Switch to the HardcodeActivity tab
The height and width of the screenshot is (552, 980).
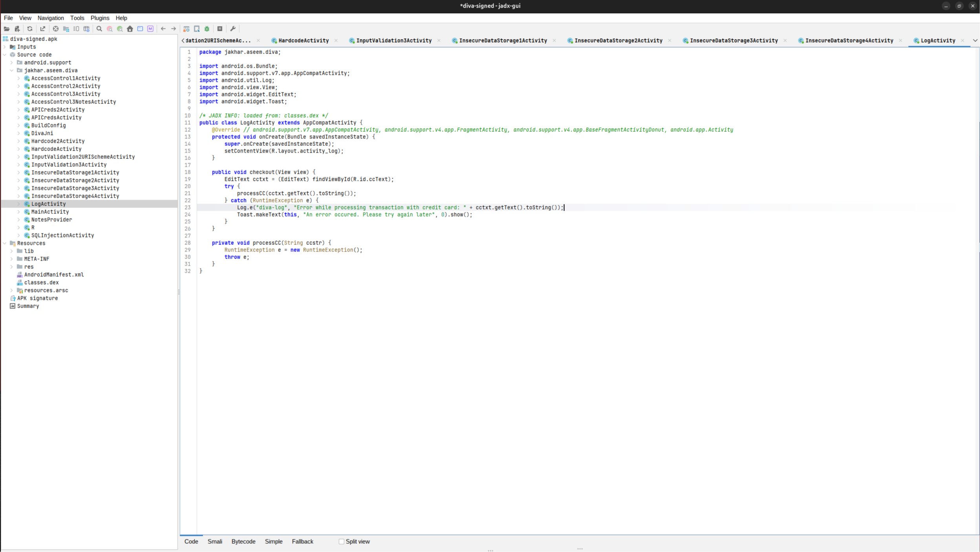click(x=303, y=40)
